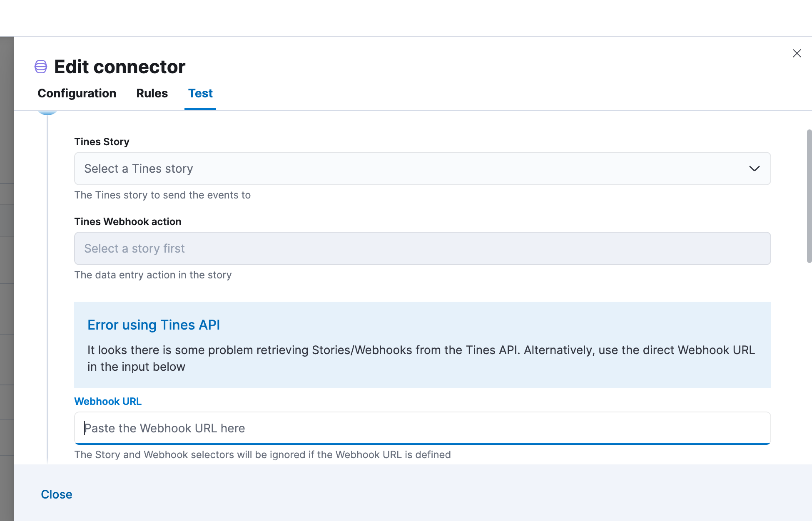The image size is (812, 521).
Task: Close the Edit connector flyout with X
Action: tap(797, 53)
